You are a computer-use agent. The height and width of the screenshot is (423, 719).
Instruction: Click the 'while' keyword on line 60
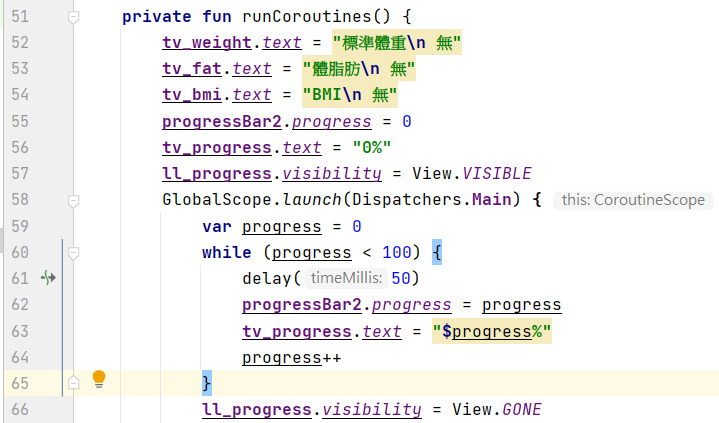pos(227,253)
